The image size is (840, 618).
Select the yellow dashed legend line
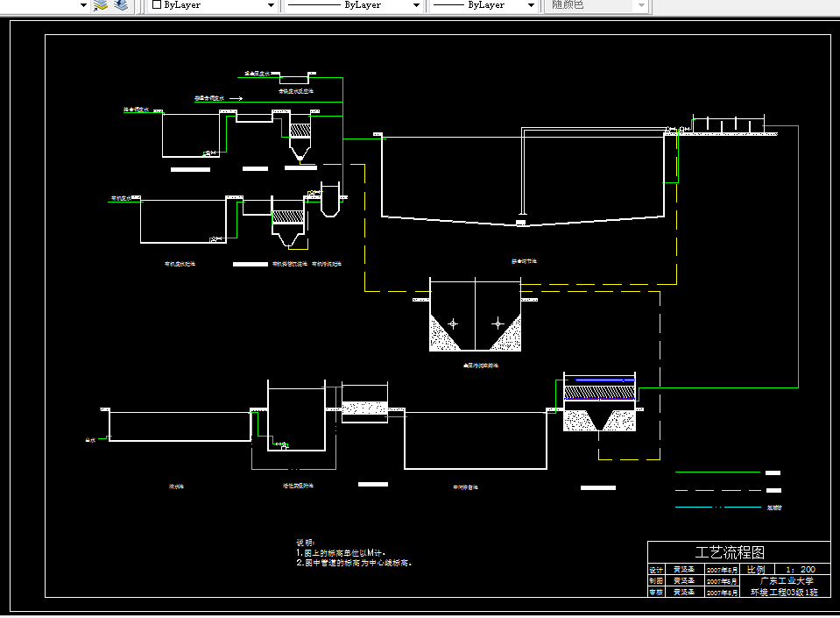point(718,490)
